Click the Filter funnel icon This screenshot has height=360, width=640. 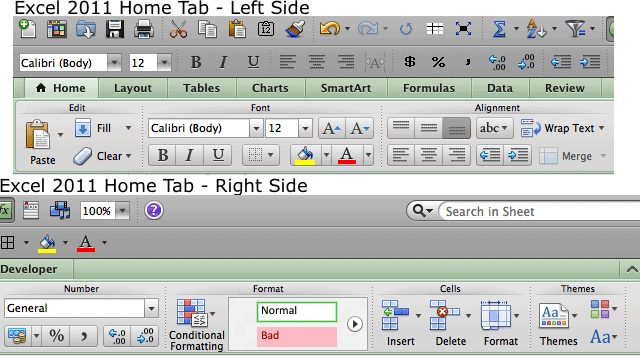coord(575,29)
